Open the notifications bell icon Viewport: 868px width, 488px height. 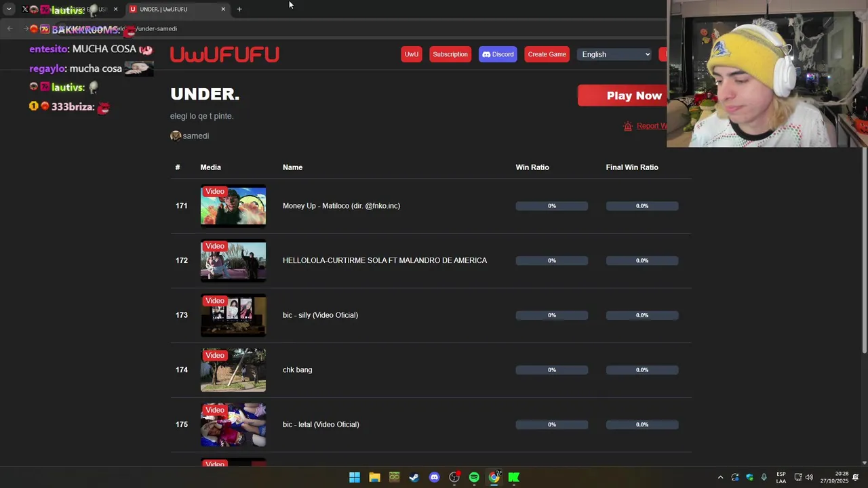click(x=856, y=477)
